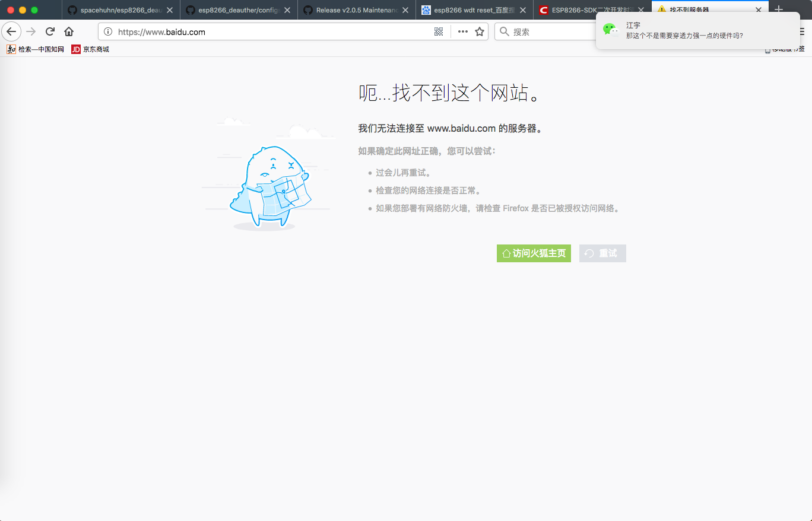The image size is (812, 521).
Task: Click the reload page icon
Action: pos(50,31)
